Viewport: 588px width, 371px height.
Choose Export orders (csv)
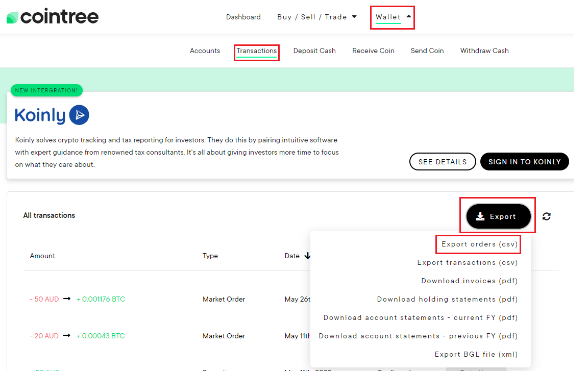coord(479,244)
